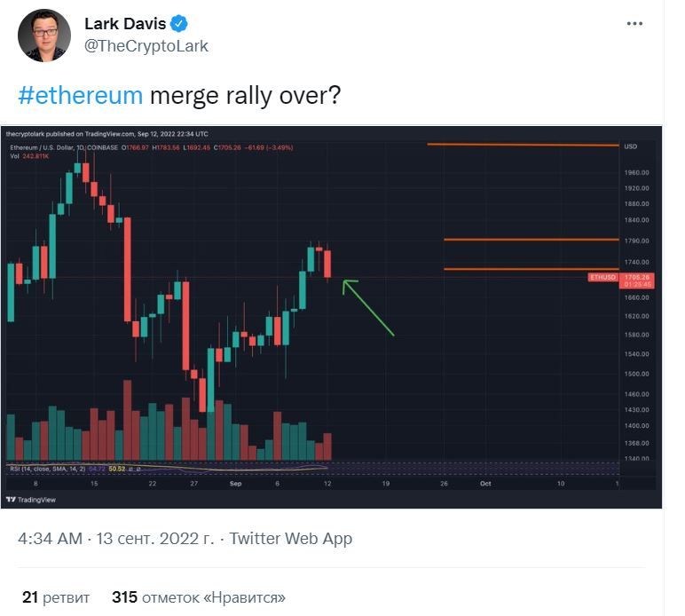Open the tweet's three-dot more menu

[x=634, y=24]
